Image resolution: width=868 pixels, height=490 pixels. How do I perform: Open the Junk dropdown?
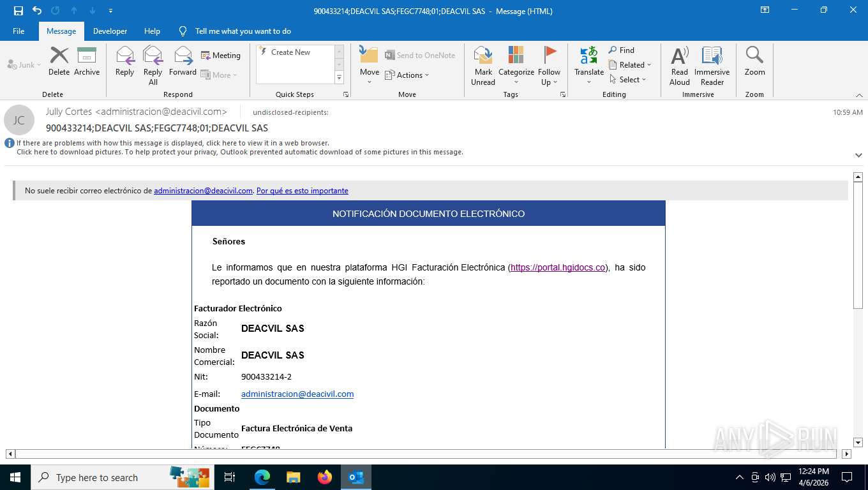pyautogui.click(x=24, y=65)
